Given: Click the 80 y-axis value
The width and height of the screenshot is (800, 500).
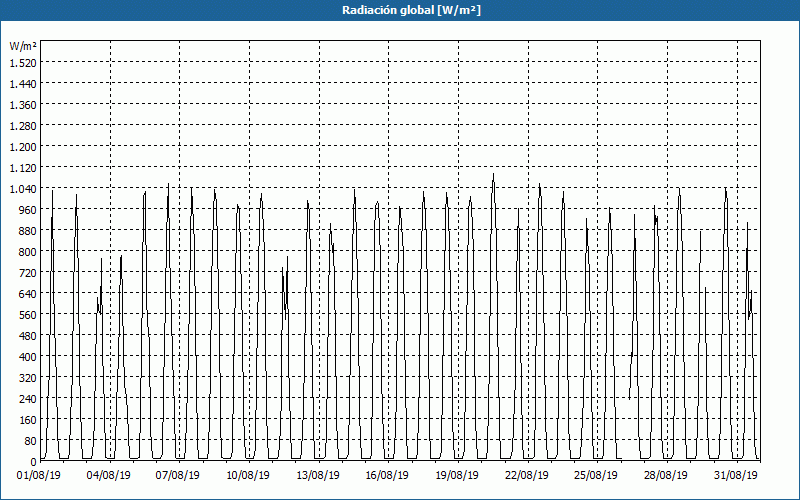Looking at the screenshot, I should (30, 441).
